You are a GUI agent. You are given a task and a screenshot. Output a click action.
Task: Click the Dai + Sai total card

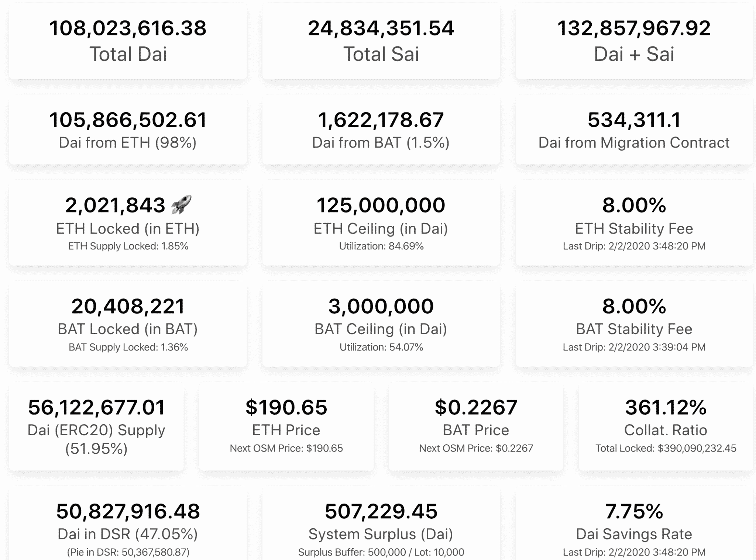coord(634,41)
